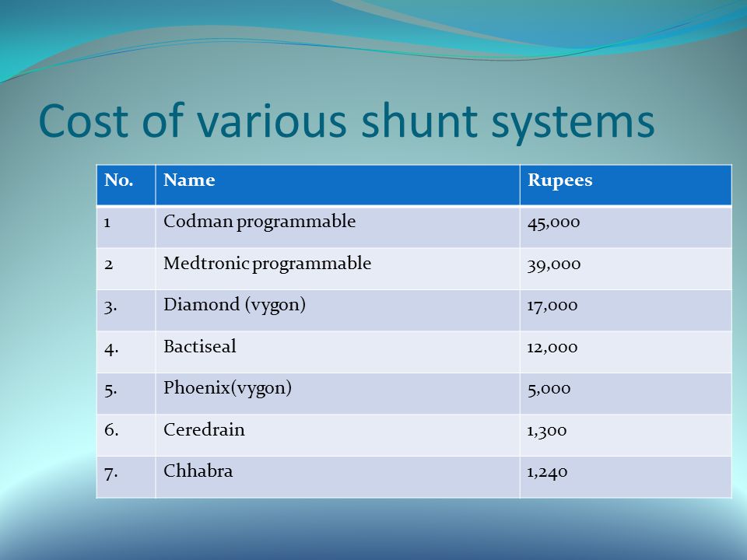Screen dimensions: 747x560
Task: Click row number '1' in the Codman row
Action: pos(126,227)
